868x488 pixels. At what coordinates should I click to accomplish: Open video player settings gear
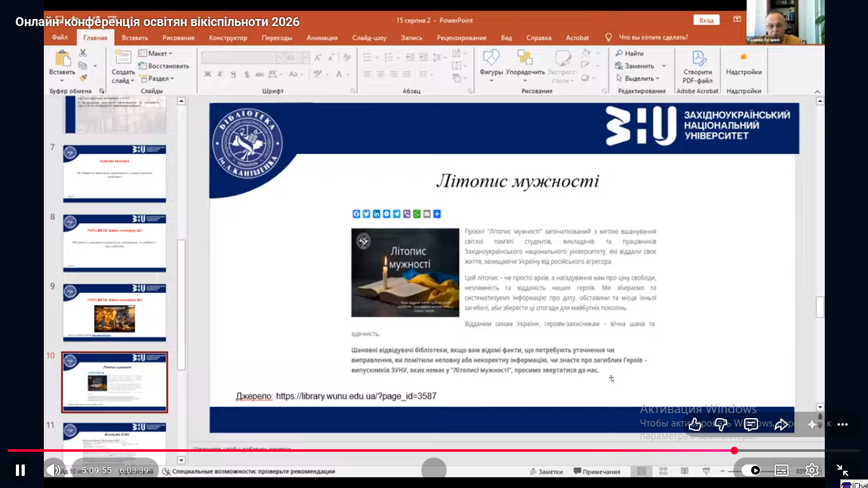[x=812, y=470]
